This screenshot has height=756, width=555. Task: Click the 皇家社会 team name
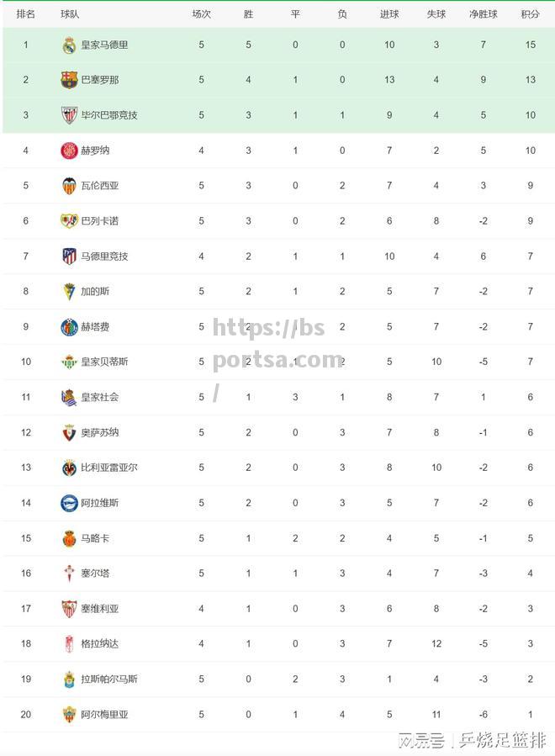pos(100,397)
